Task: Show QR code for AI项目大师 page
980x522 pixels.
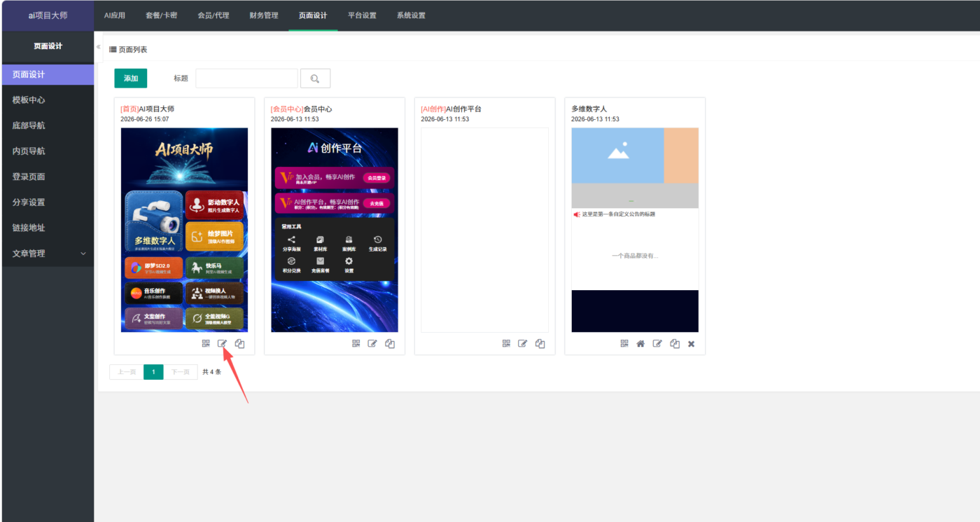Action: click(206, 343)
